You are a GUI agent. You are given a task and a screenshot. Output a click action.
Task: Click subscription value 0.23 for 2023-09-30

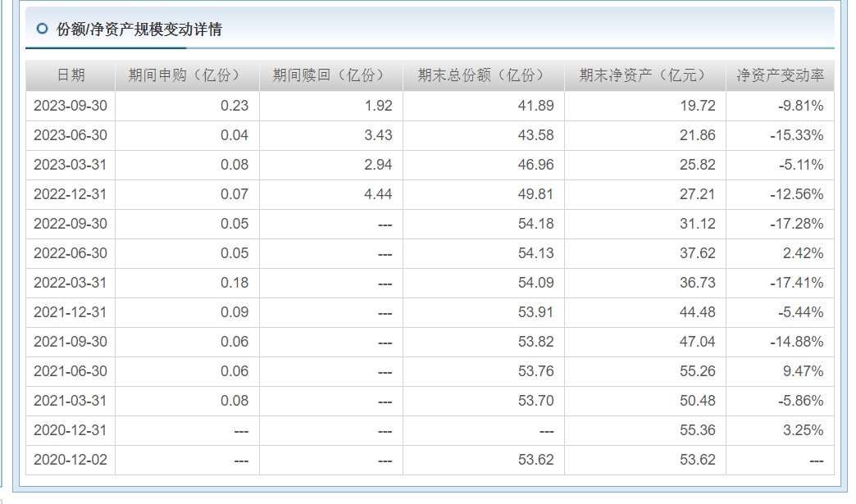[234, 106]
